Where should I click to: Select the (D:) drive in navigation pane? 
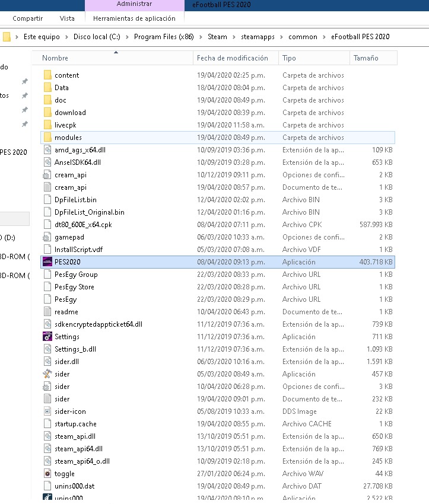(x=8, y=238)
